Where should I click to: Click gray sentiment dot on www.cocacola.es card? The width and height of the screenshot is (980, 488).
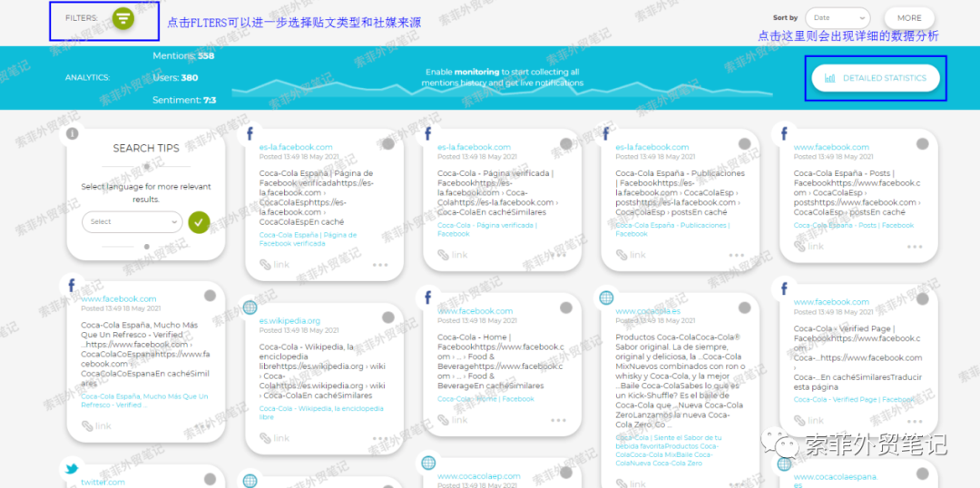coord(744,307)
